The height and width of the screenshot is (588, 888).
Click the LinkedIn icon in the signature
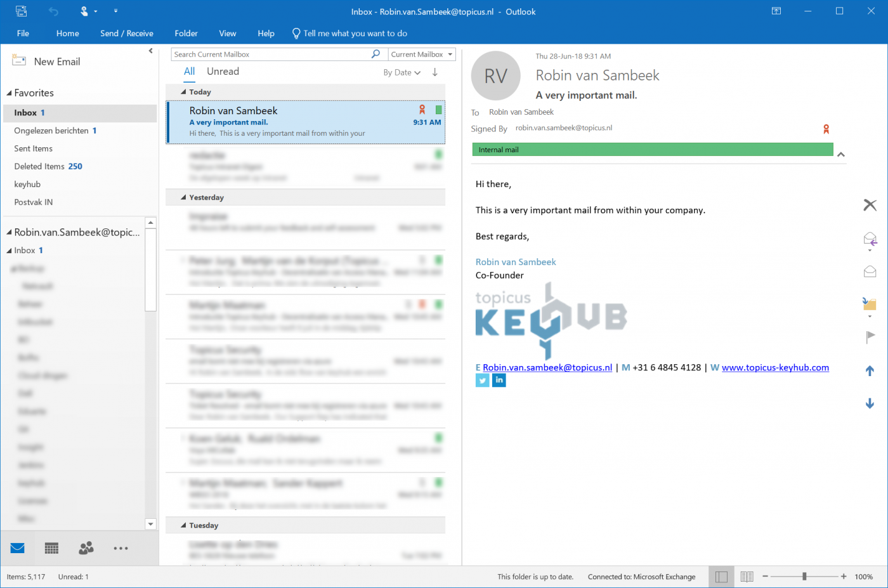click(499, 381)
